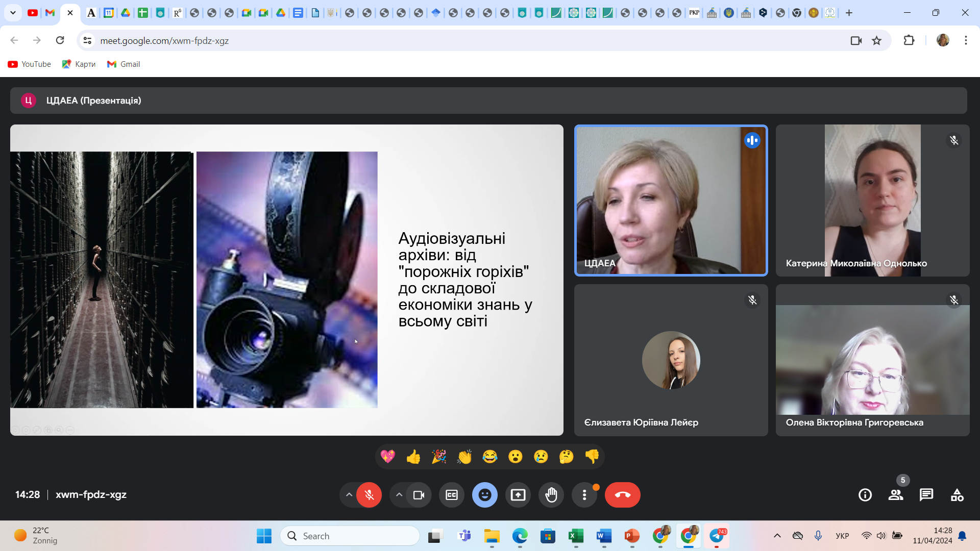Image resolution: width=980 pixels, height=551 pixels.
Task: Open the activities icon
Action: coord(957,495)
